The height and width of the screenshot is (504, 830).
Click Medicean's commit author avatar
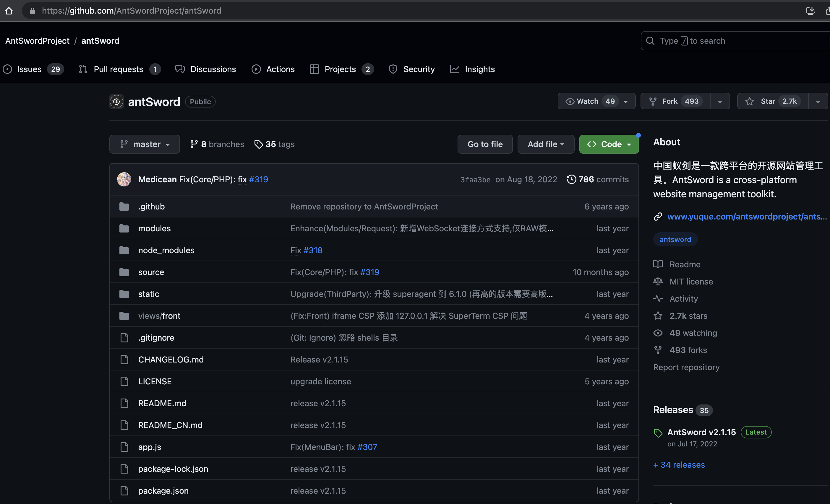[x=124, y=179]
